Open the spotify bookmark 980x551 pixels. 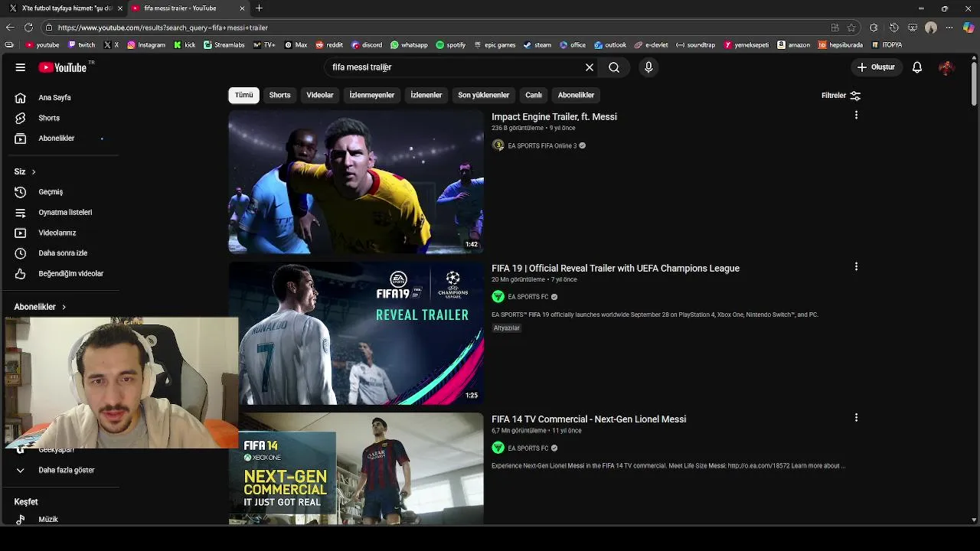tap(451, 45)
